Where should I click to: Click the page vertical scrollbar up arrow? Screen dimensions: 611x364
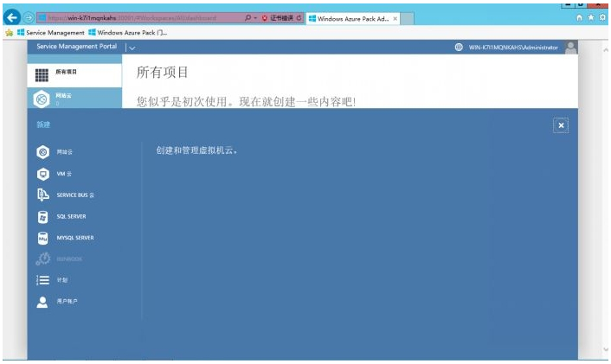coord(606,50)
